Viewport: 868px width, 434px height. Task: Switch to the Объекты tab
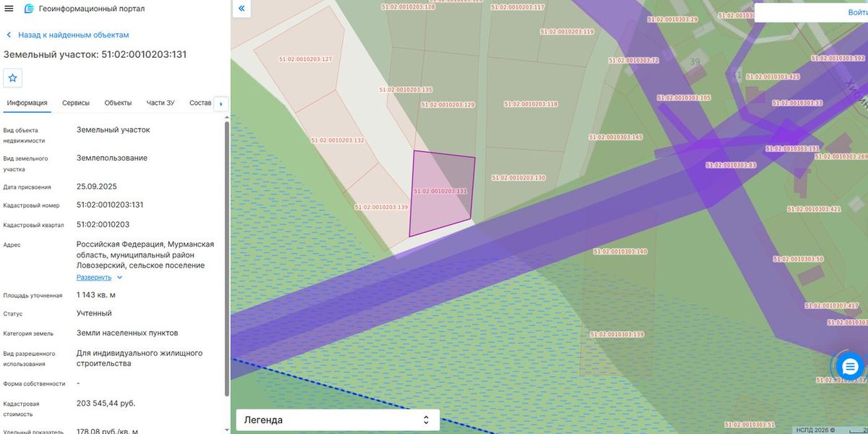pos(118,103)
